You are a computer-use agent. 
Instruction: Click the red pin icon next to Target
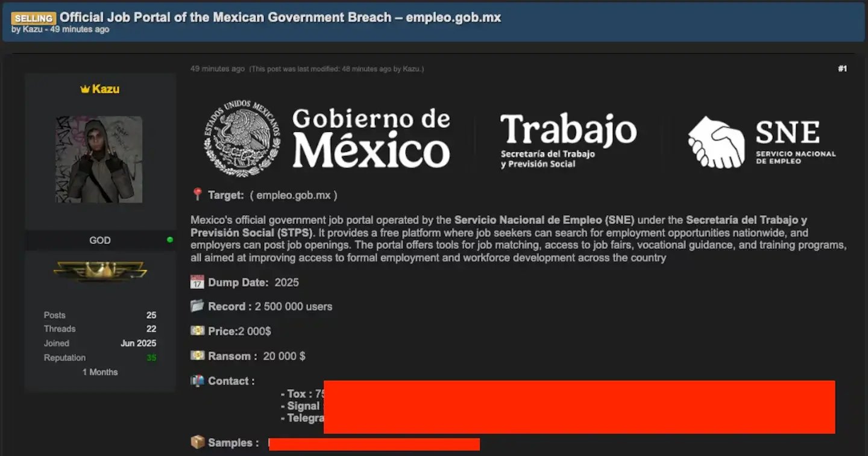[x=197, y=195]
